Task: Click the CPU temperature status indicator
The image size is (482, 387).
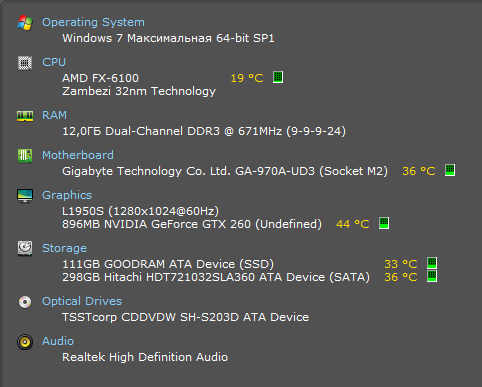Action: pos(278,77)
